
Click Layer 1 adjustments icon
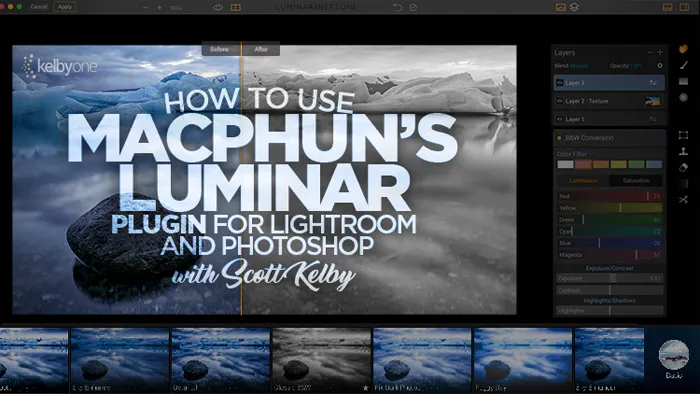coord(653,119)
